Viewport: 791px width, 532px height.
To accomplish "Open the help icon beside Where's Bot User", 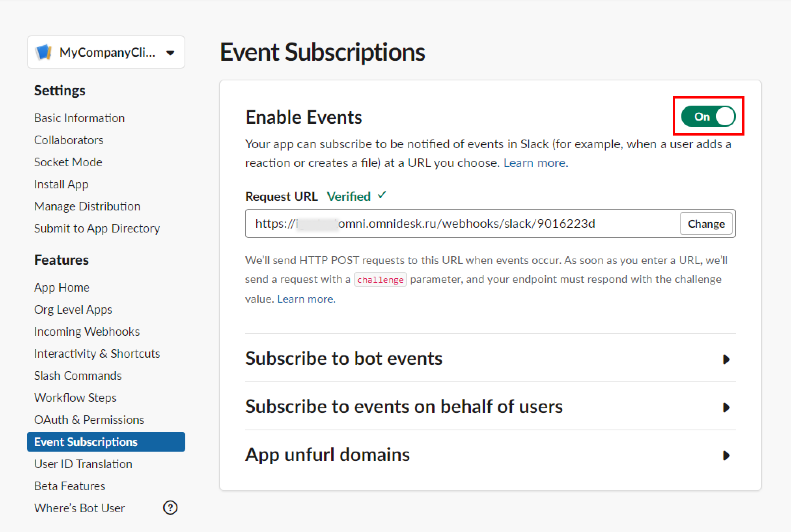I will [170, 508].
